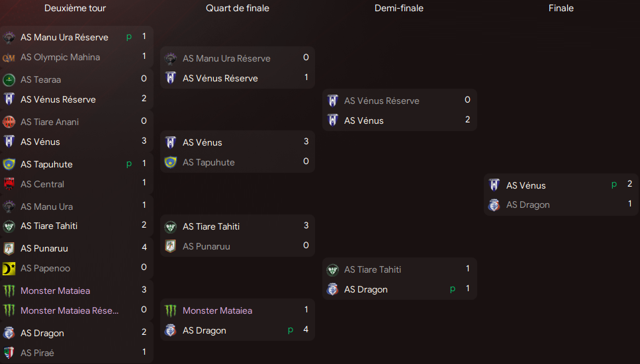
Task: Click Monster Mataiea Réserve green claw logo
Action: tap(9, 310)
